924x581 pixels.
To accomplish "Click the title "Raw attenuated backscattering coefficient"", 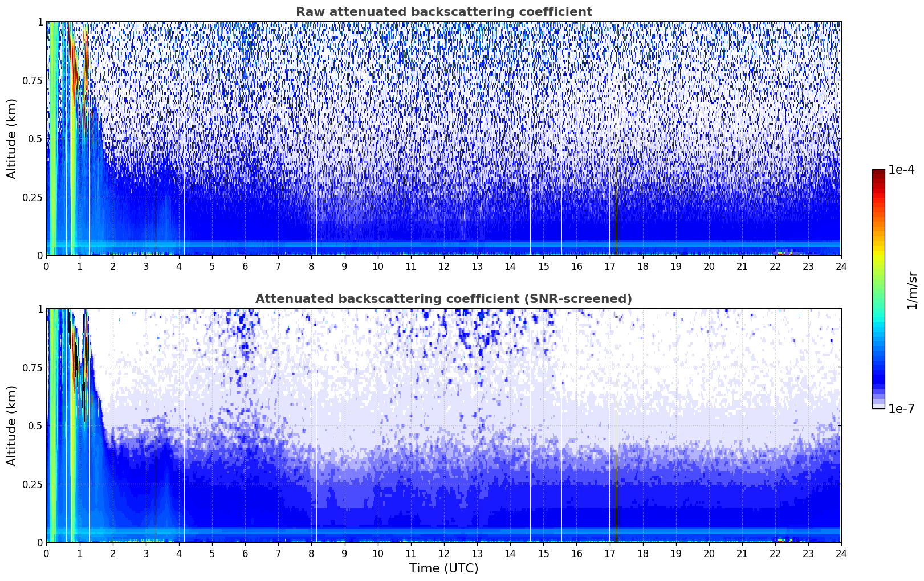I will click(443, 12).
